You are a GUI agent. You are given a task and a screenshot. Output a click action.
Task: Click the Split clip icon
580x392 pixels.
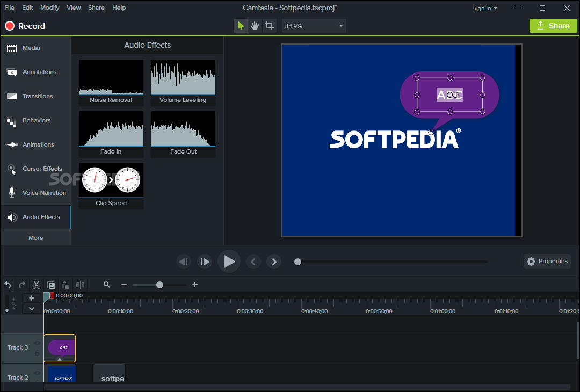tap(80, 285)
